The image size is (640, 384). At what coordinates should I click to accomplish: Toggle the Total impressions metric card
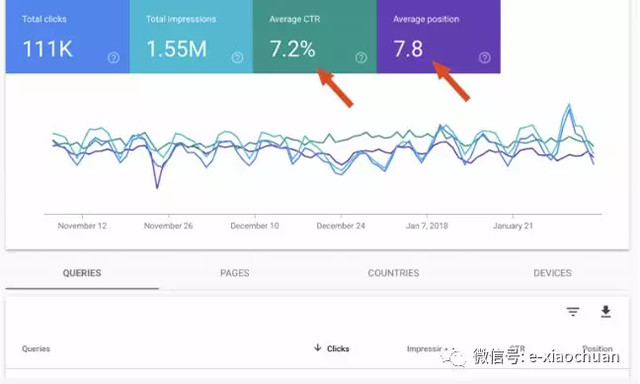191,37
